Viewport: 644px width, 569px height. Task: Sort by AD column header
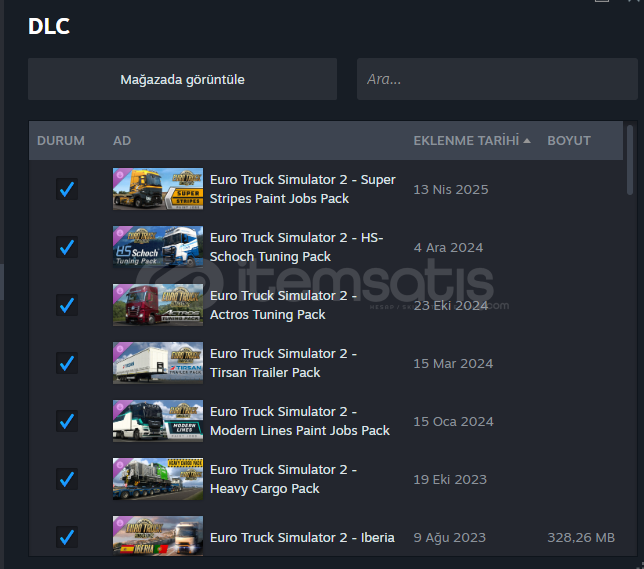pyautogui.click(x=122, y=141)
